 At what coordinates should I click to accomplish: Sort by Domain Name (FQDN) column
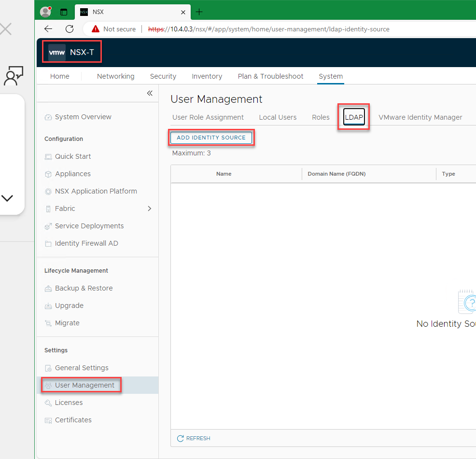pos(336,174)
